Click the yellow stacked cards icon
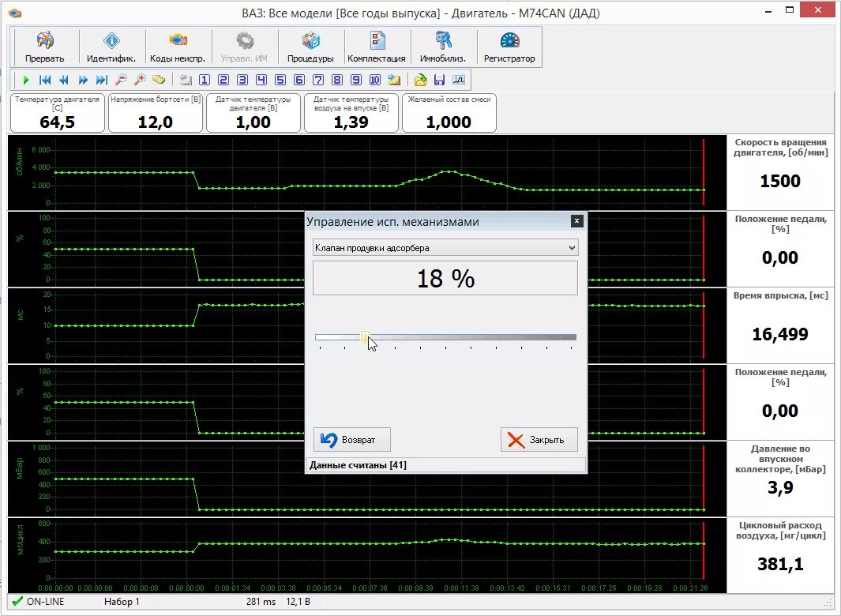 click(x=158, y=80)
